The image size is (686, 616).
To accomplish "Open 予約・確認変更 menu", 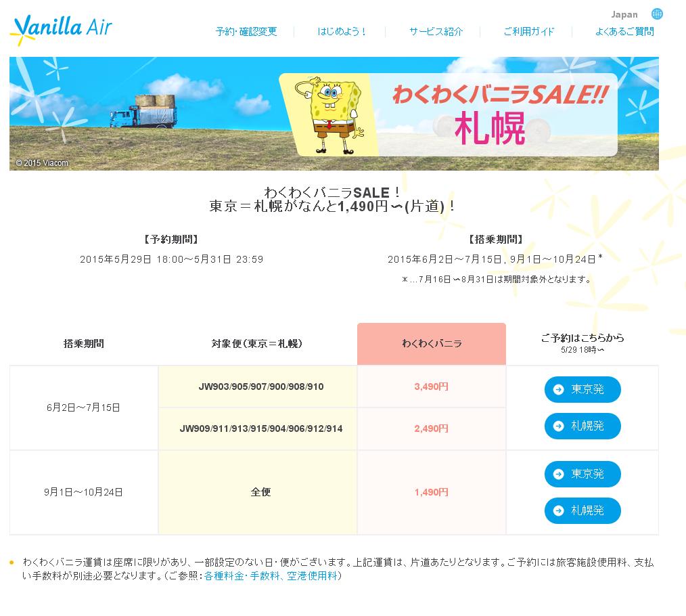I will (x=246, y=32).
